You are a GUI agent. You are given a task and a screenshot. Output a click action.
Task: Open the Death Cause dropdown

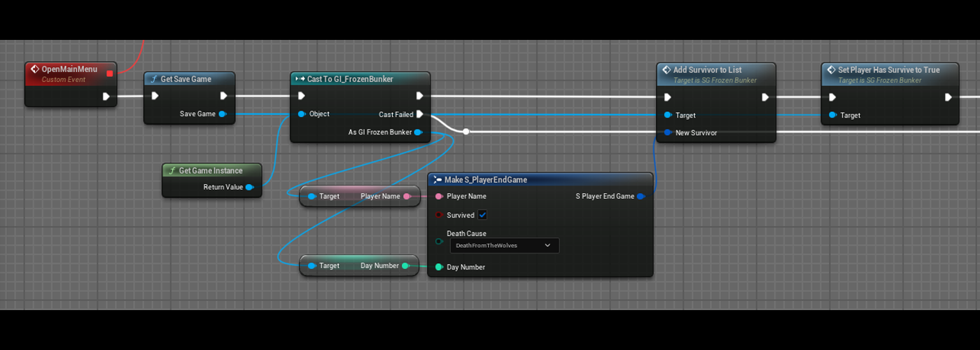(503, 246)
